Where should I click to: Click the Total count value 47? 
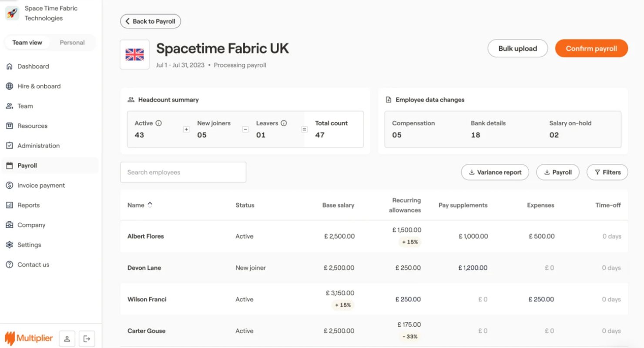[x=320, y=135]
